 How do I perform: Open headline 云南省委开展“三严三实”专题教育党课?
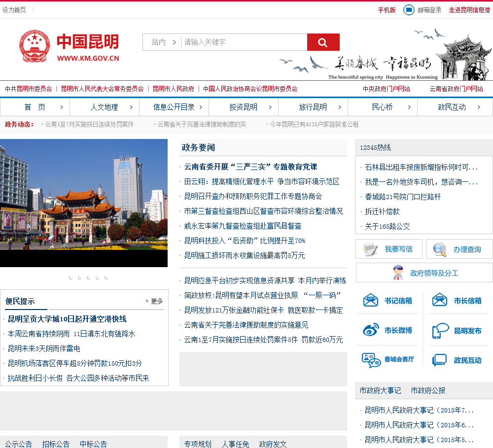point(250,167)
